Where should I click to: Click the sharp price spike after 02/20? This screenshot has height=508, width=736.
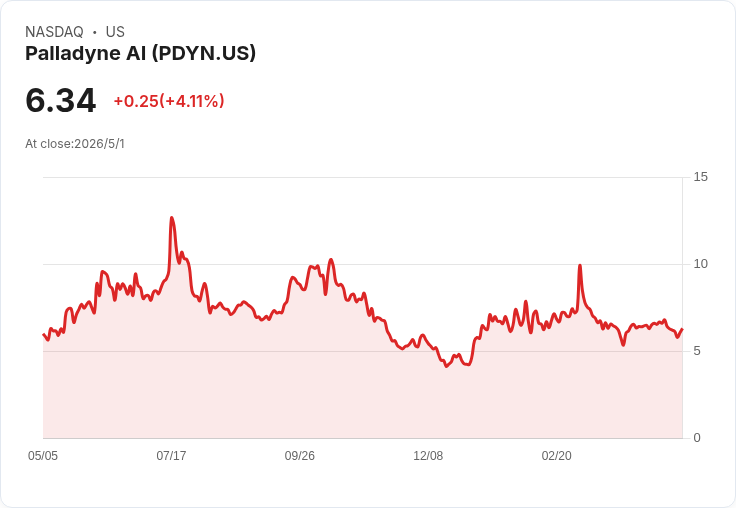(580, 266)
